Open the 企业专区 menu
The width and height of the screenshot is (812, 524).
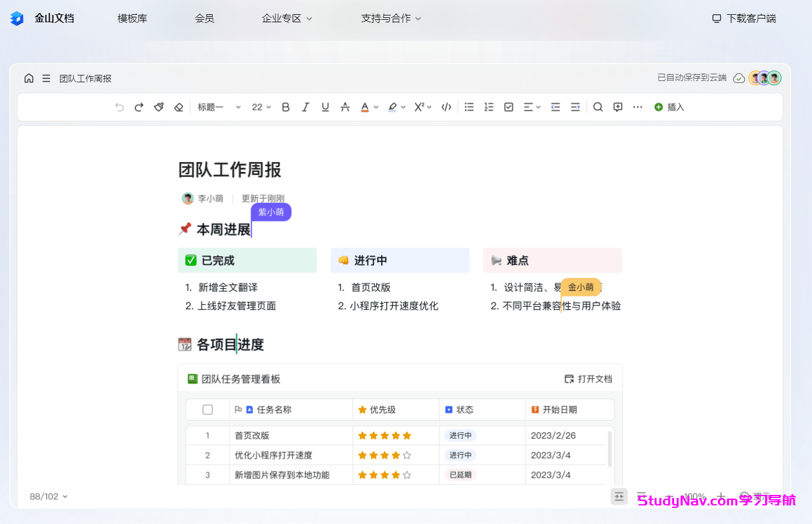(286, 18)
